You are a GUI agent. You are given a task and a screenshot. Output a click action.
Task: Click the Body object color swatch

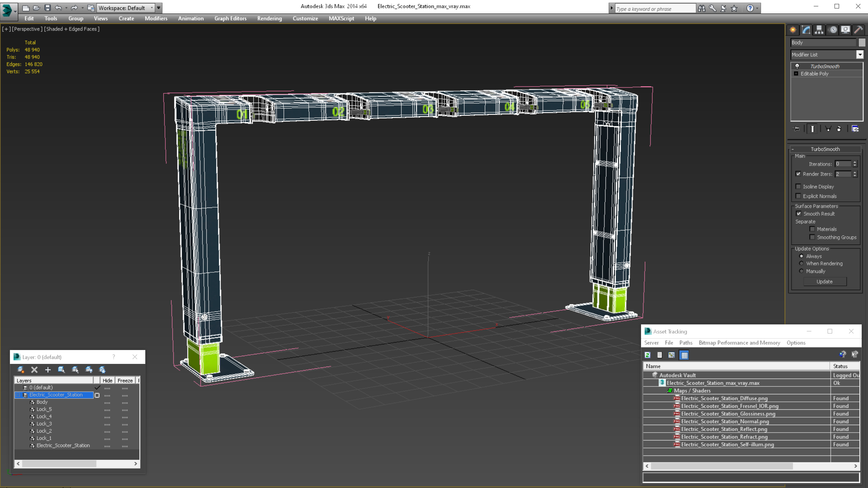tap(862, 42)
